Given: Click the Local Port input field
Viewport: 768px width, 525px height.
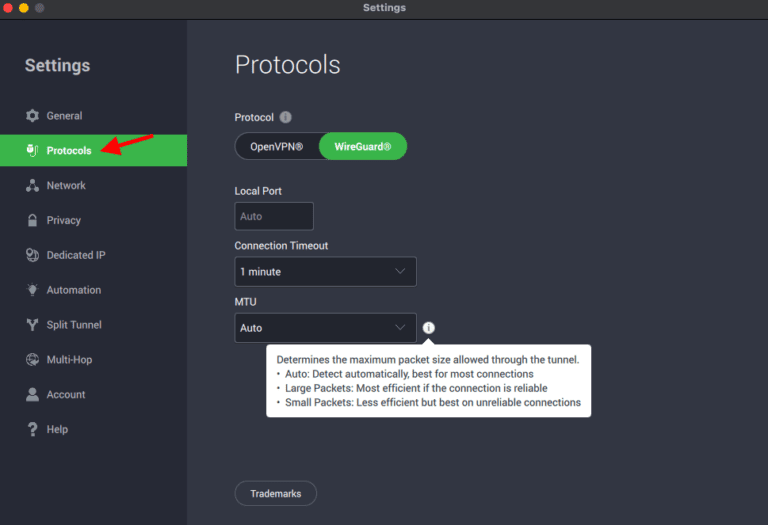Looking at the screenshot, I should click(x=274, y=216).
